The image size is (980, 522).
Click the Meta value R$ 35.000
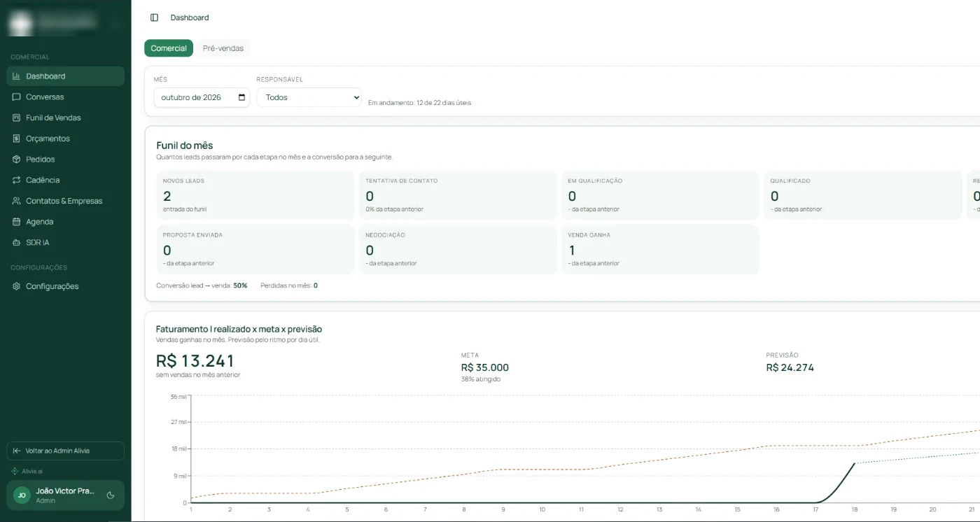485,368
